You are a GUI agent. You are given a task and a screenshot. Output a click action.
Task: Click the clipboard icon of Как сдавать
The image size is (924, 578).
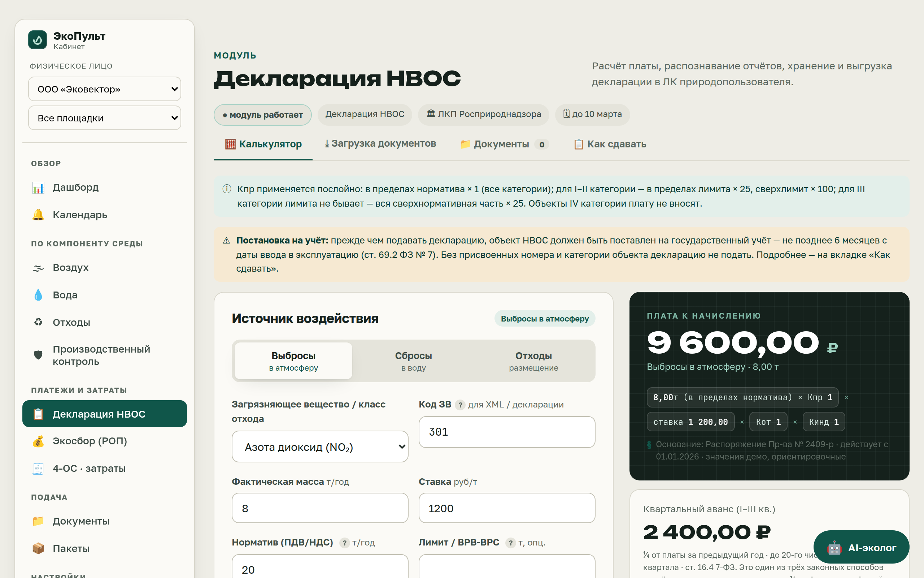(x=579, y=144)
